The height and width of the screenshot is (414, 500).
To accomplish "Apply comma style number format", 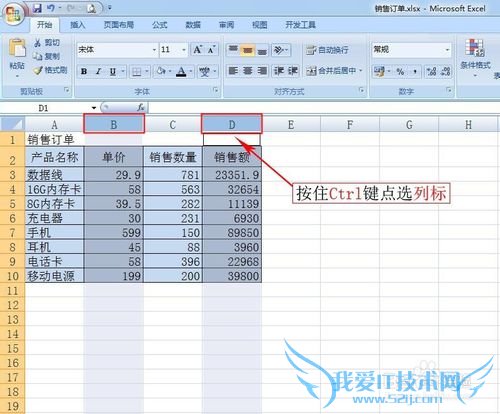I will tap(415, 71).
